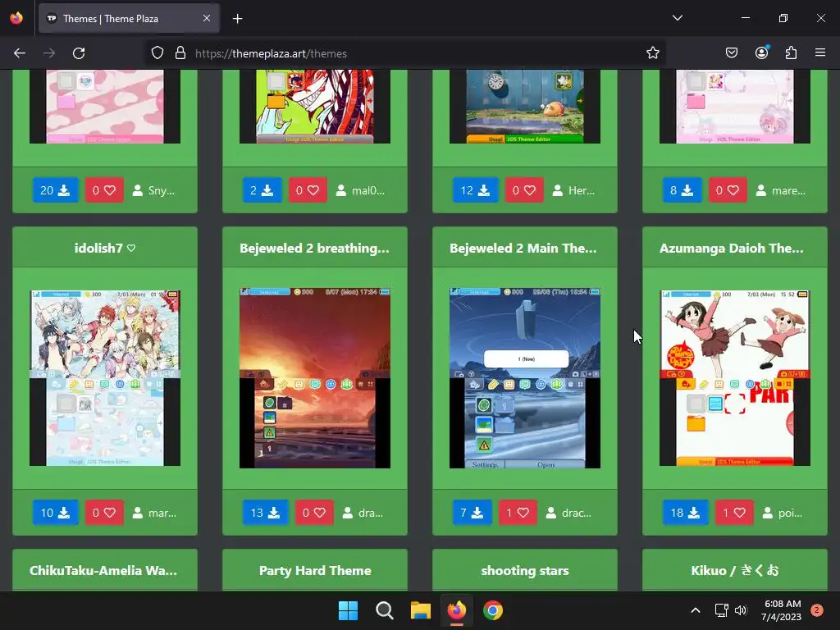Click the themeplaza.art address bar
The height and width of the screenshot is (630, 840).
[407, 53]
